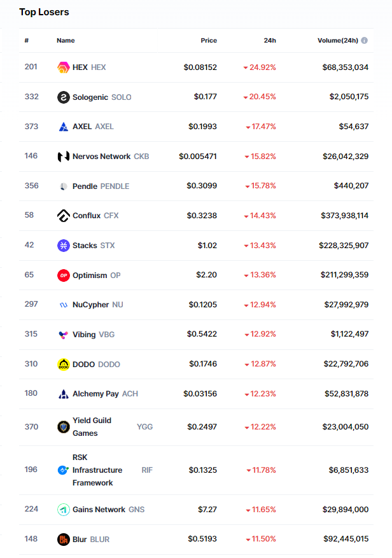Screen dimensions: 392x558
Task: Click the Conflux coin logo icon
Action: 63,216
